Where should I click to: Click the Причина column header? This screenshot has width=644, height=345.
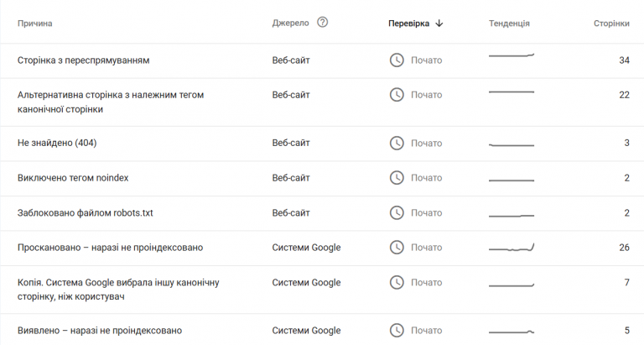(x=34, y=24)
